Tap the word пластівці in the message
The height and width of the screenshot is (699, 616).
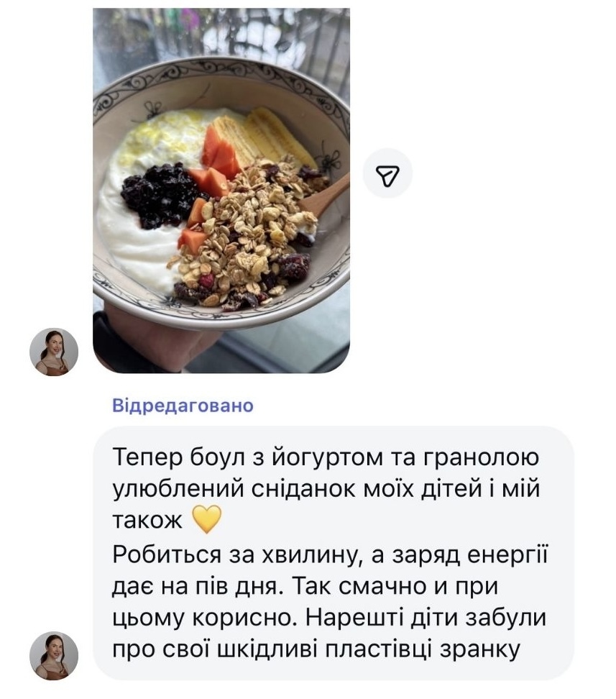[378, 650]
